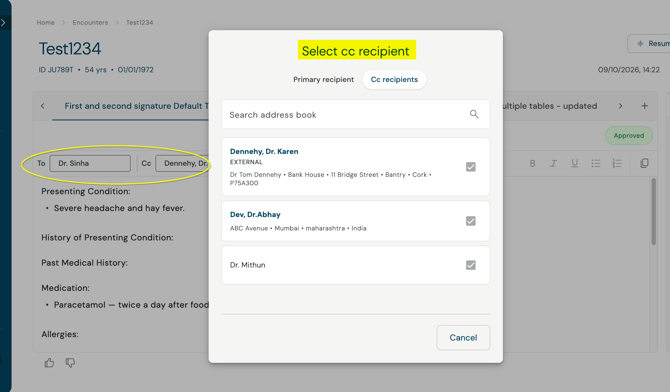Click the Past Medical History heading
670x392 pixels.
point(85,263)
